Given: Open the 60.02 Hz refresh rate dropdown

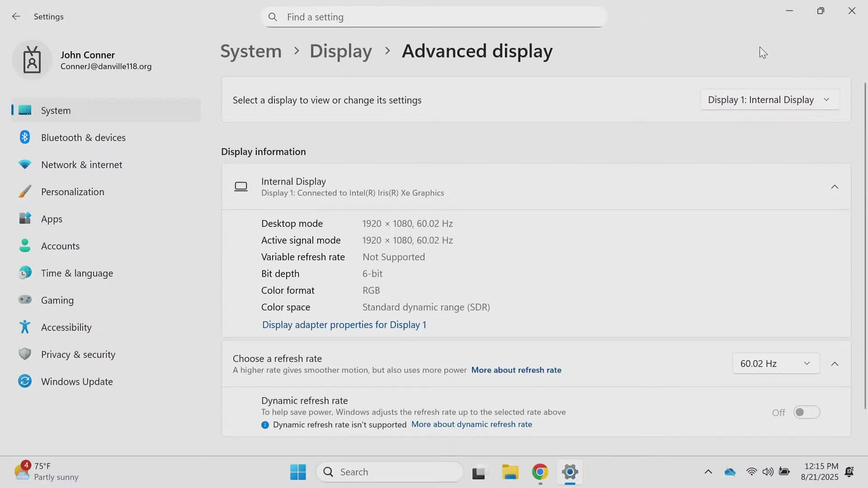Looking at the screenshot, I should pos(775,363).
